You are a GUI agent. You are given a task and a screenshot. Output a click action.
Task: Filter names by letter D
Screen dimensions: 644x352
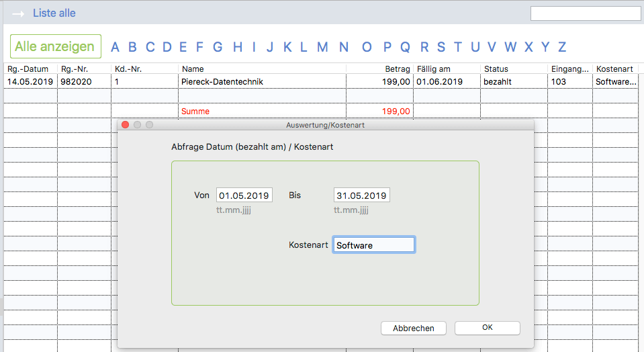(167, 47)
